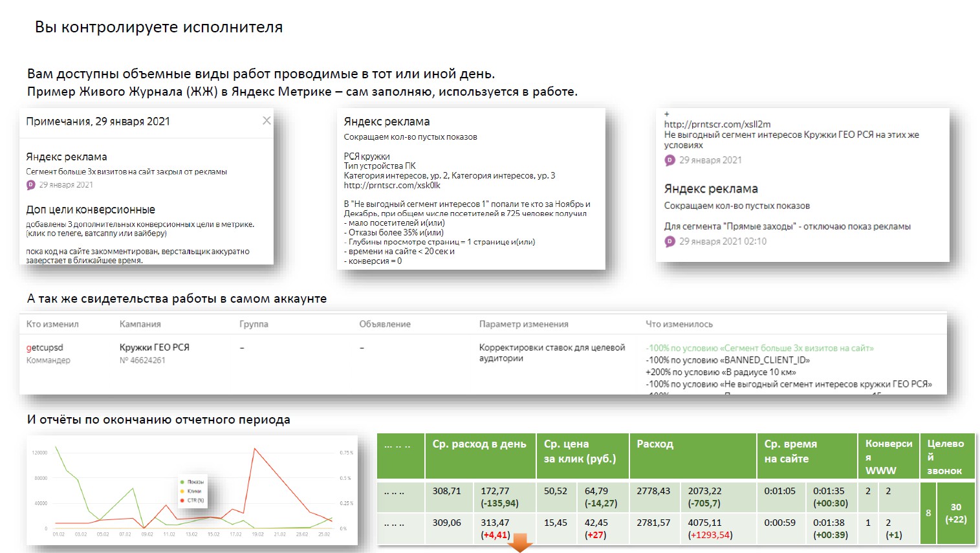Viewport: 980px width, 553px height.
Task: Click the Что изменилось column header
Action: (679, 324)
